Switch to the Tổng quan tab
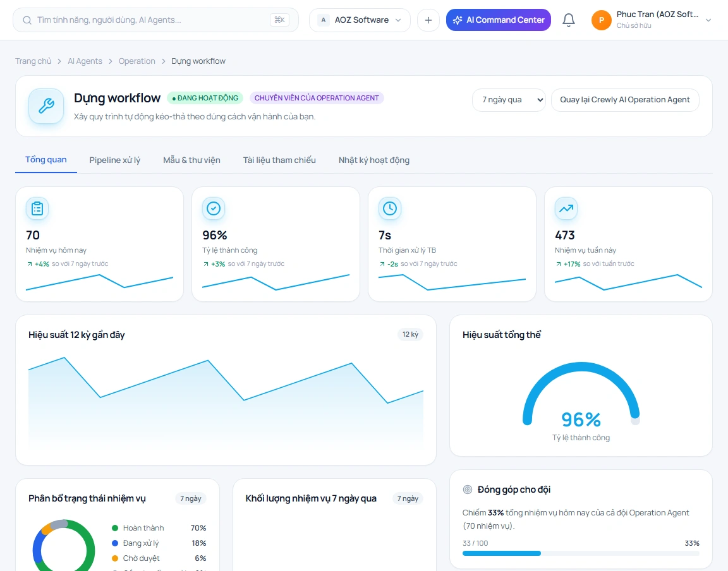Viewport: 728px width, 571px height. (x=46, y=160)
